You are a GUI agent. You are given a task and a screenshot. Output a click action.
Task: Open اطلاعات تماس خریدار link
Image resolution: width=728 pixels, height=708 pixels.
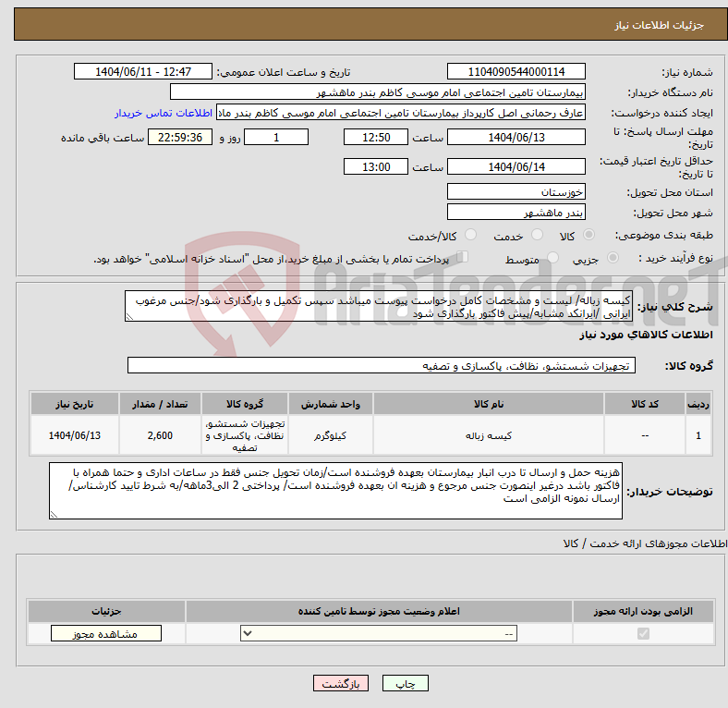164,113
